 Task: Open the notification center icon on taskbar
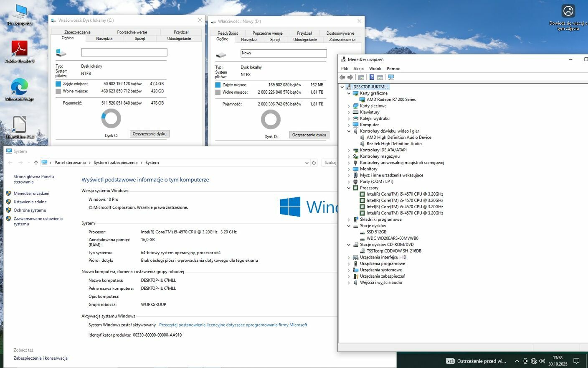576,361
